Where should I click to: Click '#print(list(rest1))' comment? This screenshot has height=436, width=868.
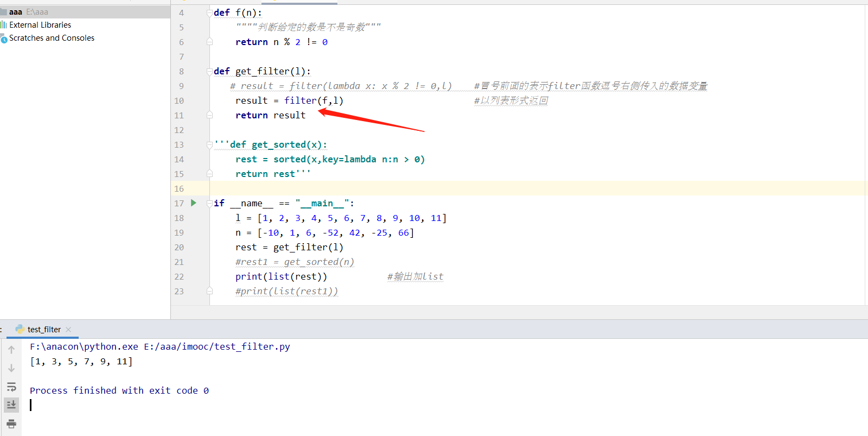(286, 291)
